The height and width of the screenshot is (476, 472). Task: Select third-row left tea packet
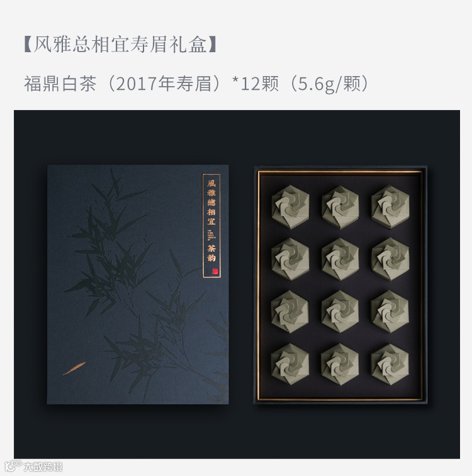pyautogui.click(x=289, y=312)
